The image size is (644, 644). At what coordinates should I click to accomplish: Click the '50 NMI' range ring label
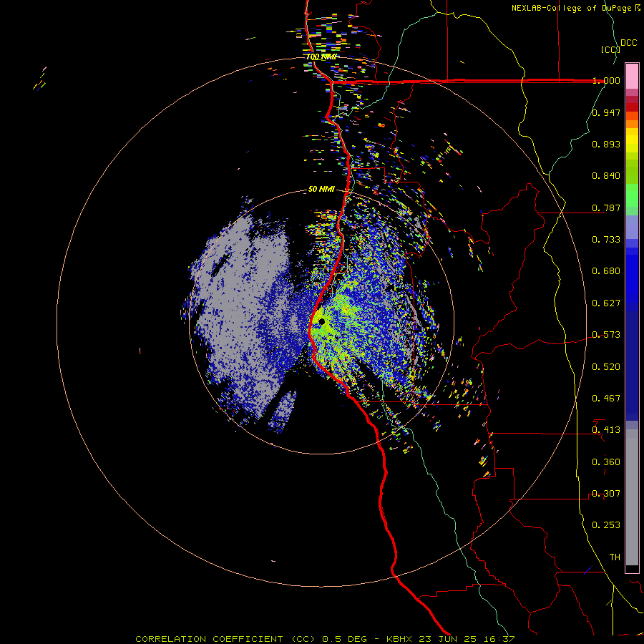(321, 190)
